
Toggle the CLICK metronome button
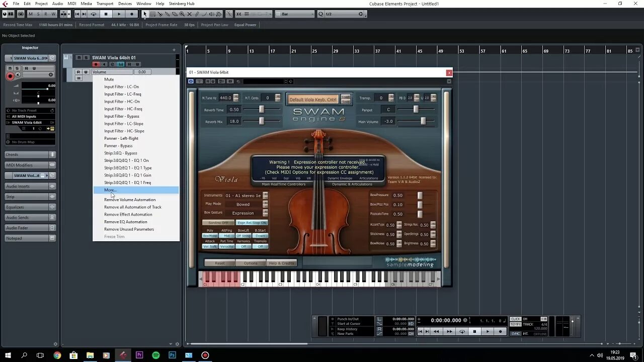[x=515, y=319]
